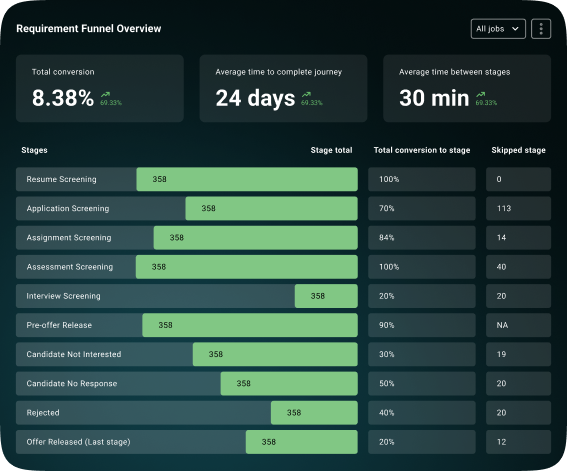Click the Assignment Screening stage label
Viewport: 567px width, 471px height.
coord(69,237)
